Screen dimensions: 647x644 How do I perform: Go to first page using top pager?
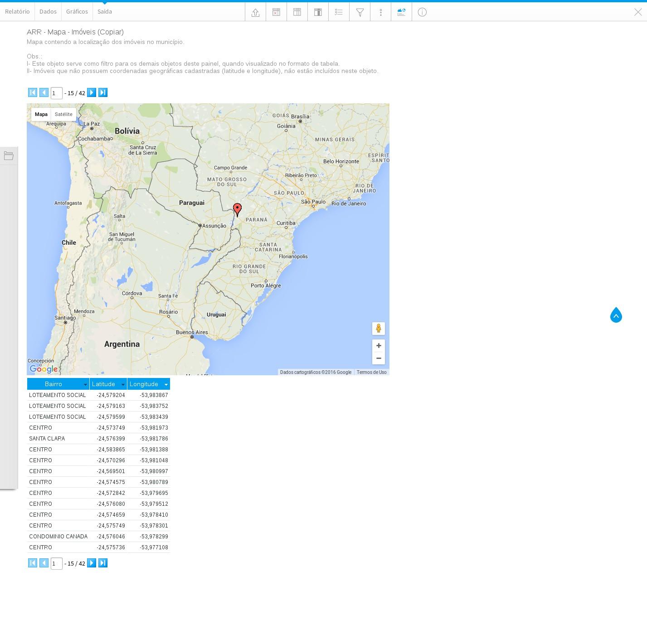[33, 92]
